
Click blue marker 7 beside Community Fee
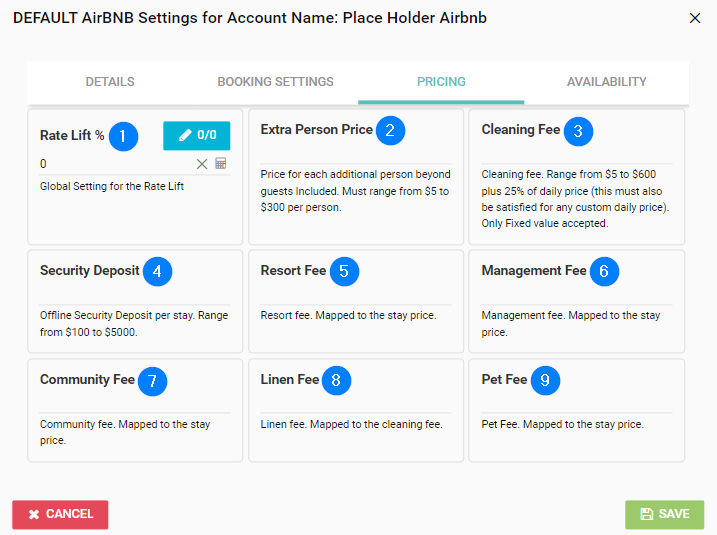pyautogui.click(x=152, y=381)
